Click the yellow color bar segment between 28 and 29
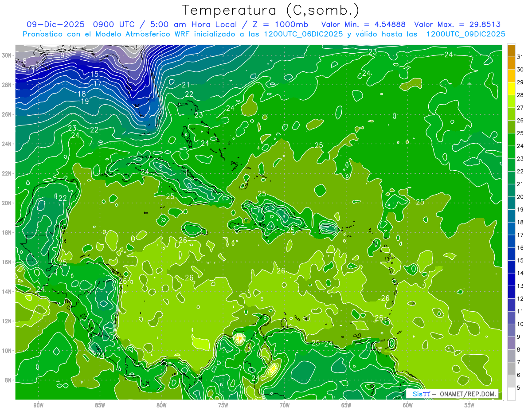The width and height of the screenshot is (532, 411). point(511,89)
